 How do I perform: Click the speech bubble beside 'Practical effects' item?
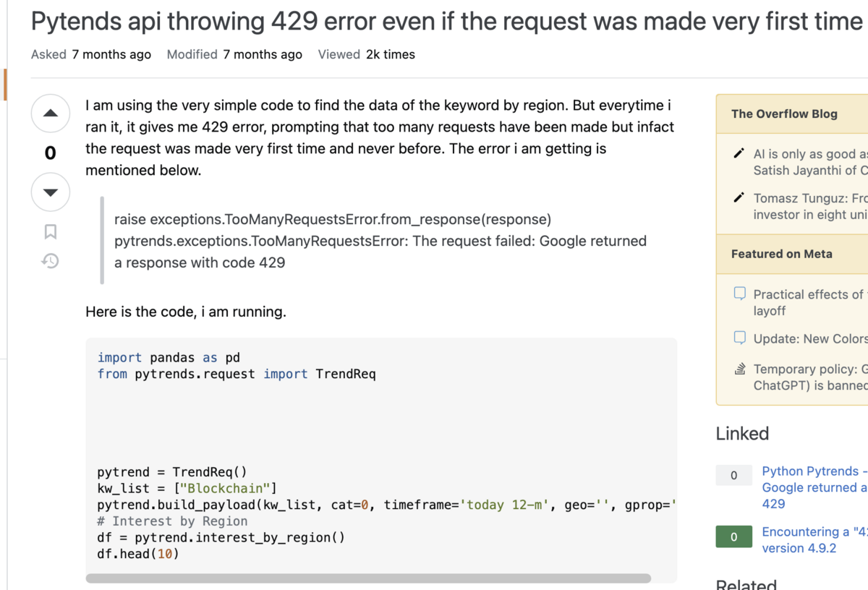coord(739,293)
